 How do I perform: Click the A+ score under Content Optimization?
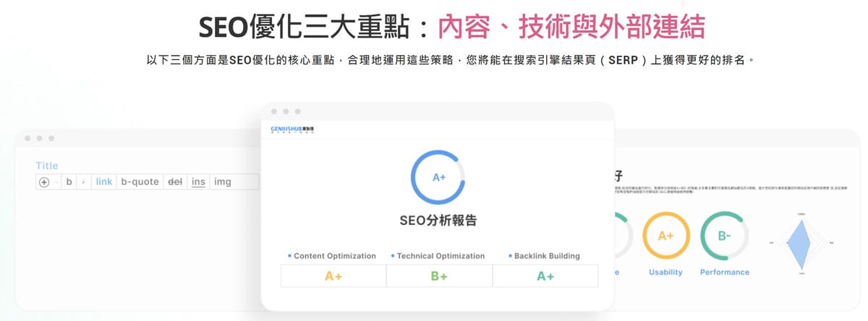pos(333,276)
